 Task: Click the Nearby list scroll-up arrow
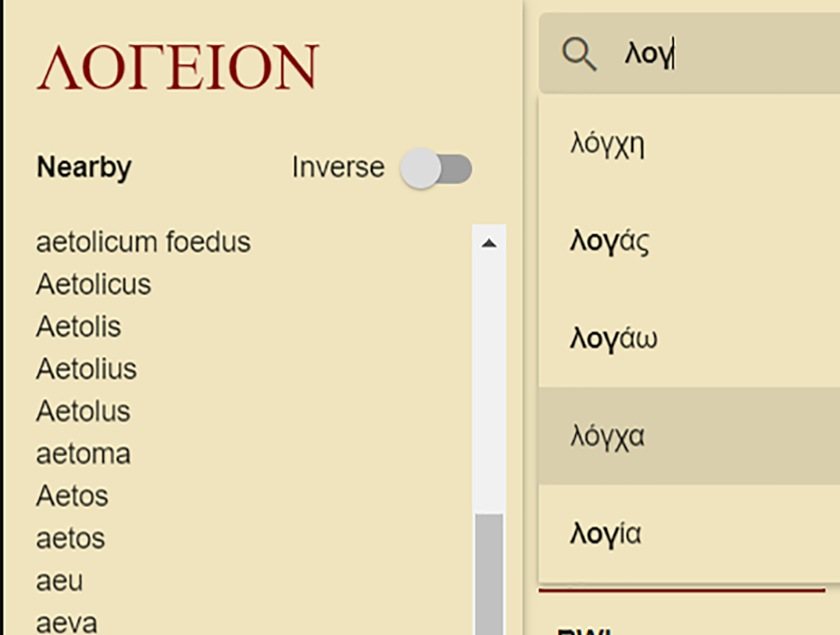coord(491,242)
